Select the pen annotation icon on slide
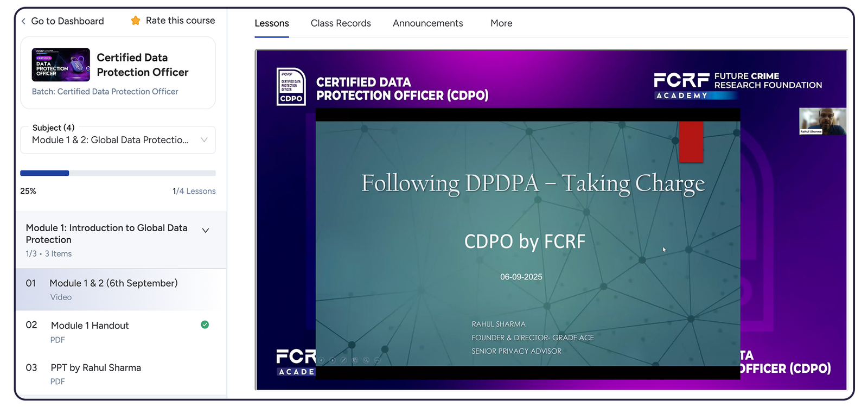The image size is (868, 407). click(x=343, y=360)
